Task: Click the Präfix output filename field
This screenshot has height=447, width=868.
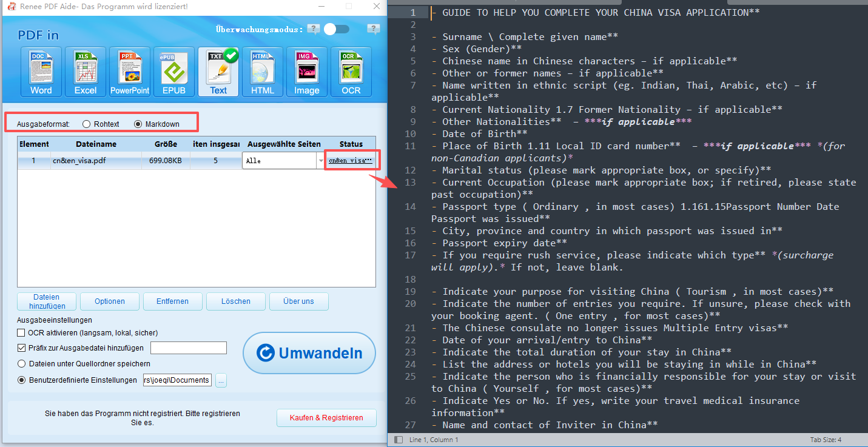Action: coord(189,348)
